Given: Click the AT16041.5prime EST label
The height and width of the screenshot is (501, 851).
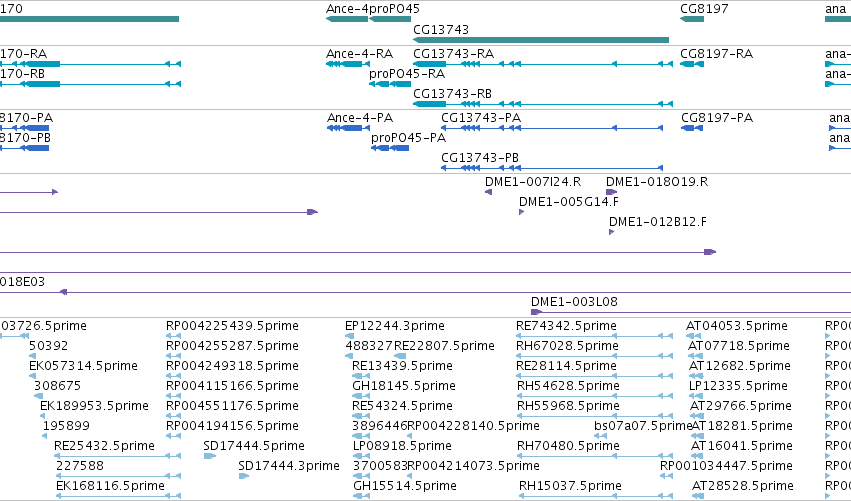Looking at the screenshot, I should (x=742, y=446).
